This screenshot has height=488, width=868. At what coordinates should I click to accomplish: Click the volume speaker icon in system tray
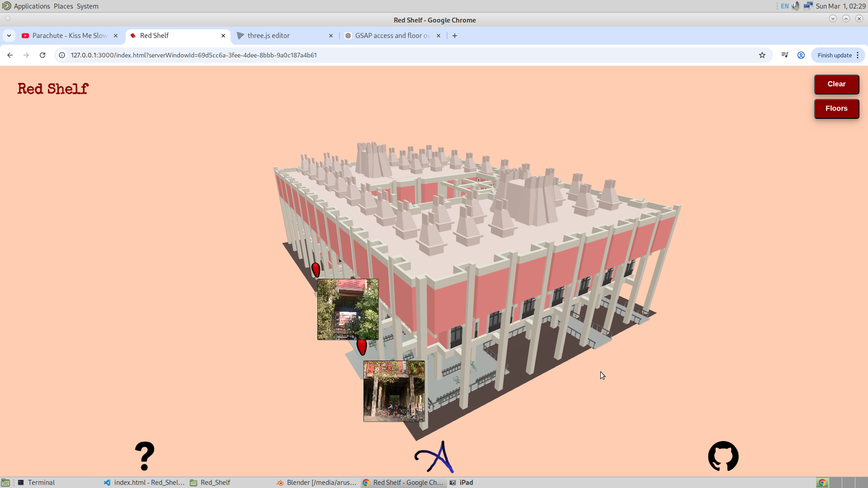pyautogui.click(x=795, y=6)
